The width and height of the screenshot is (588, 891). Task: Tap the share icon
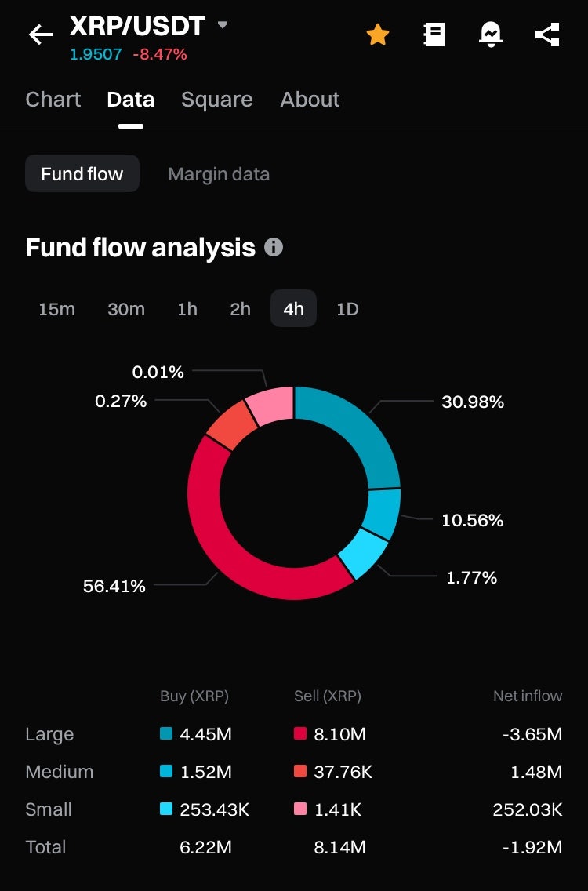(x=547, y=35)
